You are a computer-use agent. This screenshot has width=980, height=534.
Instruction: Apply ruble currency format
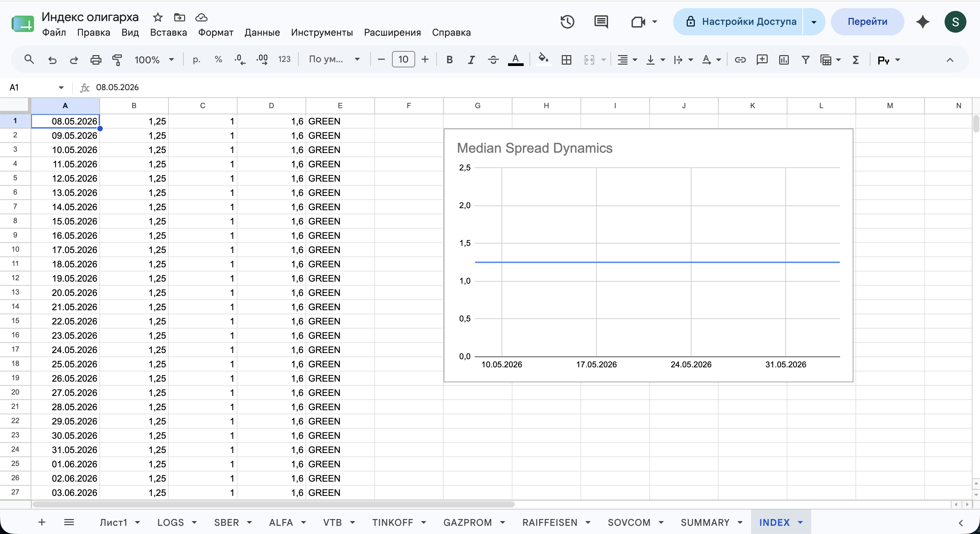click(196, 59)
